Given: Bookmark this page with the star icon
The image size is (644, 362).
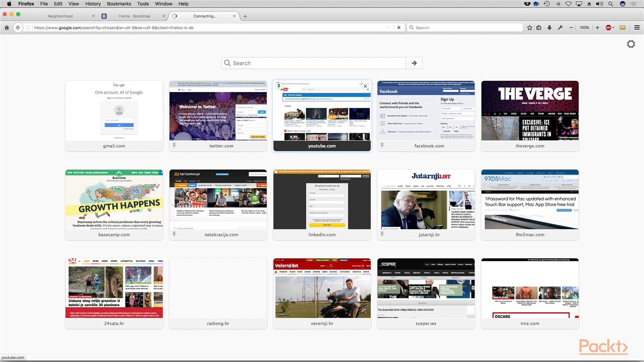Looking at the screenshot, I should (x=529, y=28).
